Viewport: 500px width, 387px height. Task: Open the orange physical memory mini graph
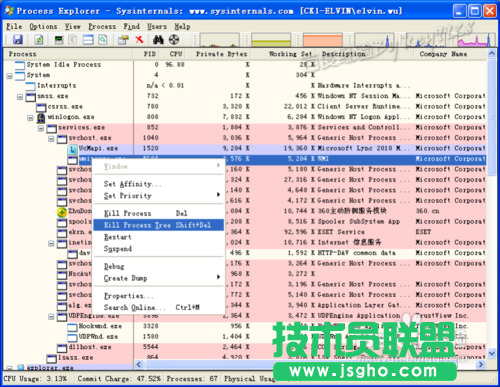coord(323,40)
